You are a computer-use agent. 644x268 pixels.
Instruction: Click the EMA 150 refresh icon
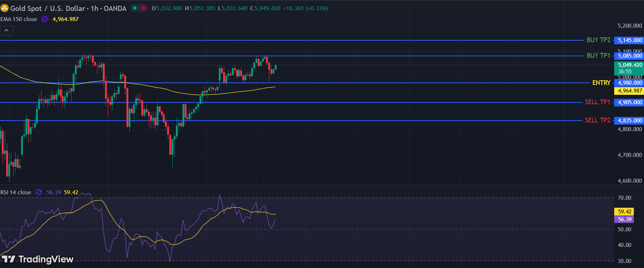point(45,19)
